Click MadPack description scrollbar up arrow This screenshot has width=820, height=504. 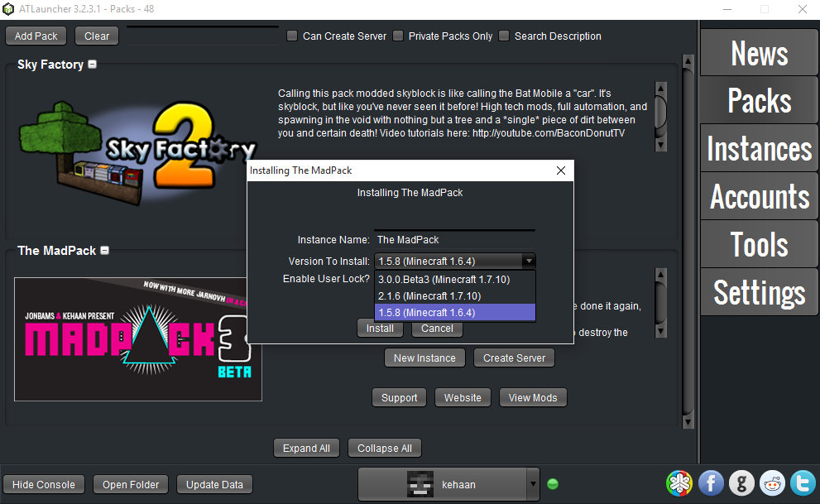click(660, 275)
